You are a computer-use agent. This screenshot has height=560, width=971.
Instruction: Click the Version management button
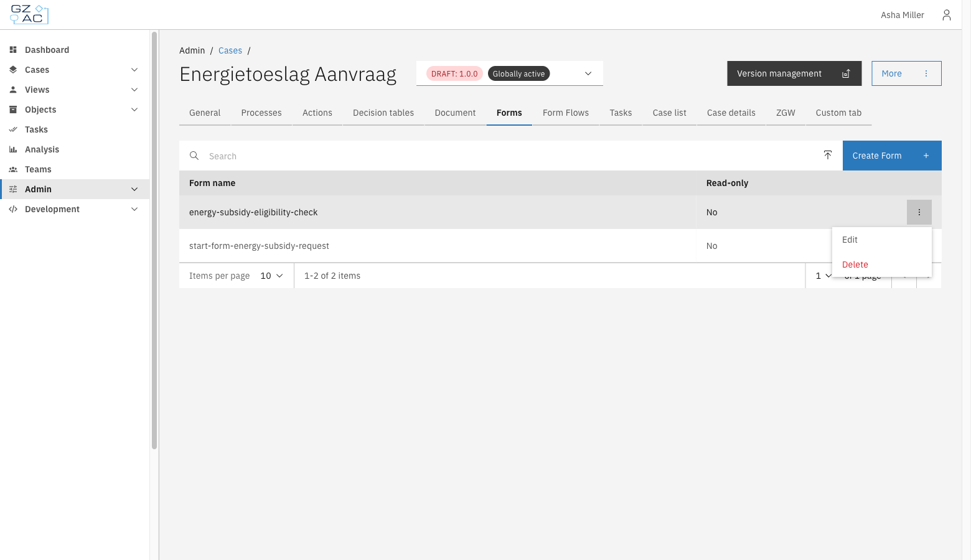click(x=794, y=73)
